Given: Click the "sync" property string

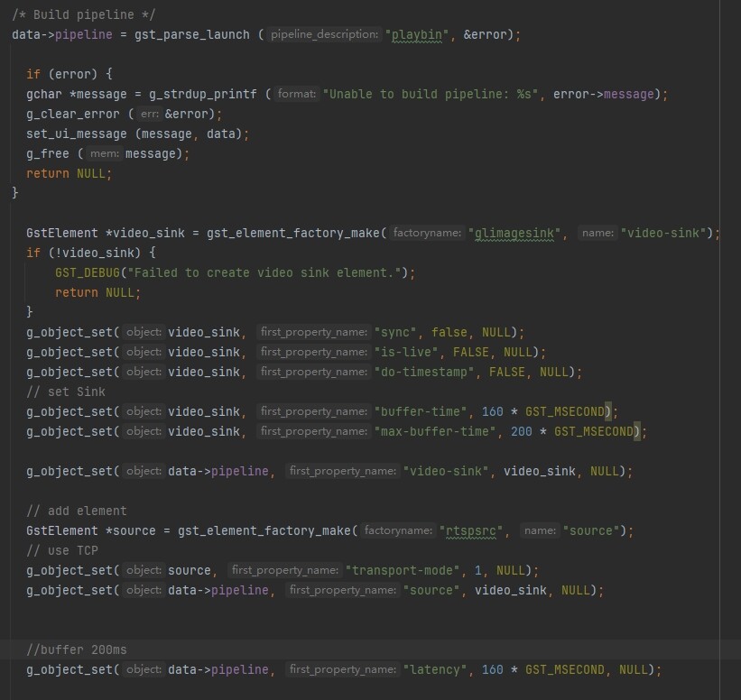Looking at the screenshot, I should [x=395, y=332].
